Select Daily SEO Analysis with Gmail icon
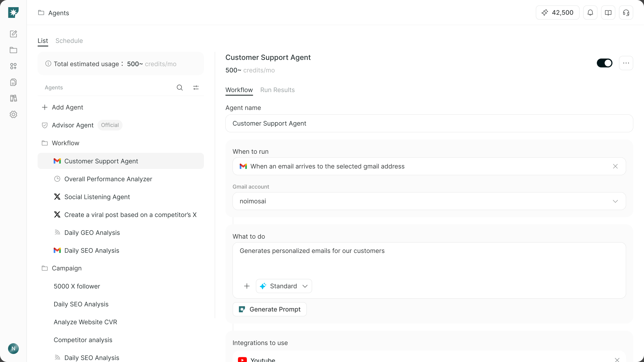 [121, 250]
